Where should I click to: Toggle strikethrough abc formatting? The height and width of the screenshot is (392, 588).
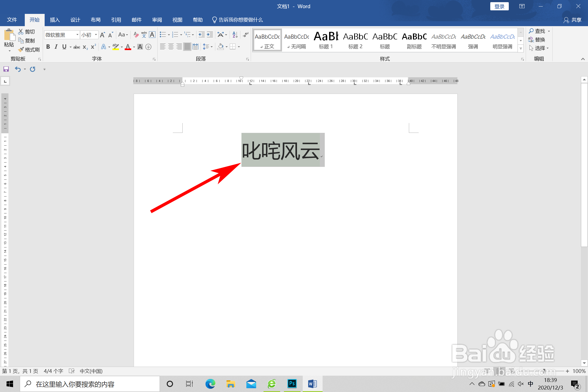coord(77,47)
